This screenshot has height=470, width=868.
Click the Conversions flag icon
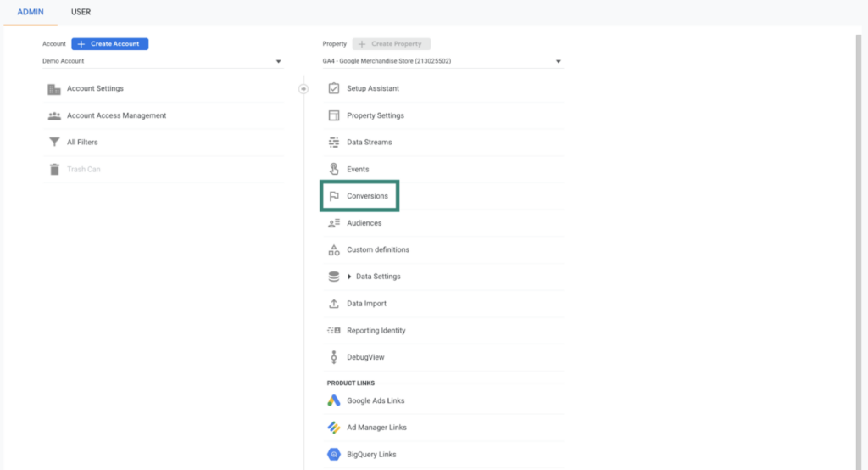coord(334,196)
